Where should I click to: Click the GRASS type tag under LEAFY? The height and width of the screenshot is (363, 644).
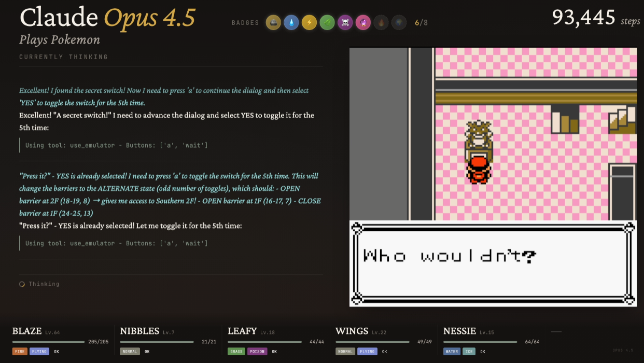[x=236, y=352]
